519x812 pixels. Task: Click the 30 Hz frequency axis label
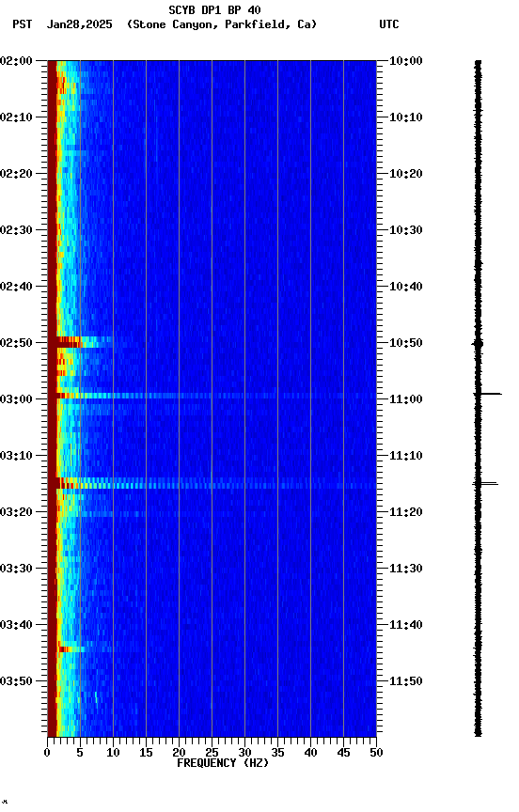coord(244,753)
